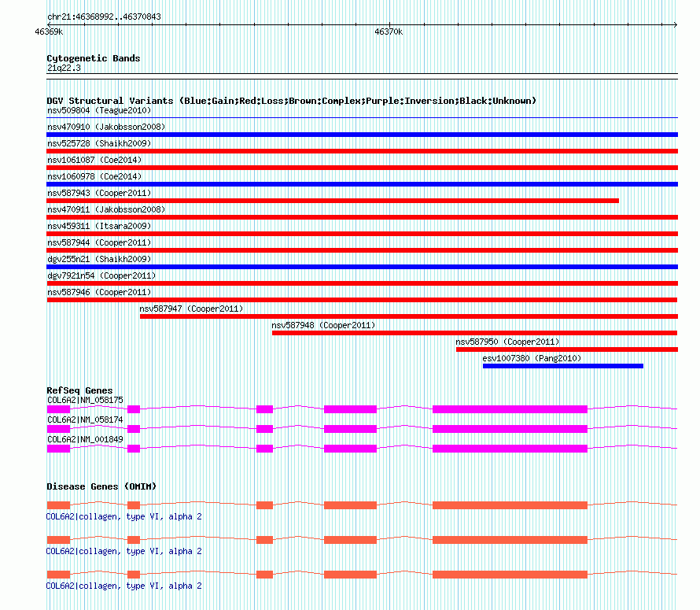
Task: Open the bottommost COL6A2 collagen OMIM link
Action: pos(123,586)
